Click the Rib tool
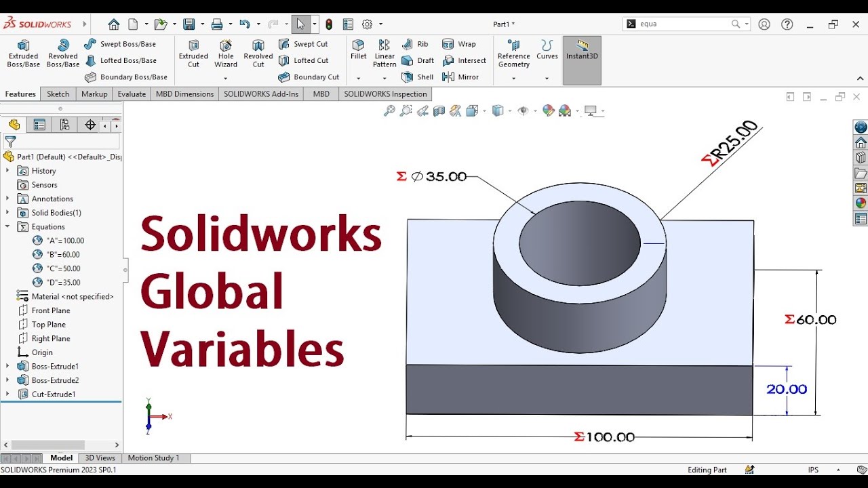 coord(415,44)
